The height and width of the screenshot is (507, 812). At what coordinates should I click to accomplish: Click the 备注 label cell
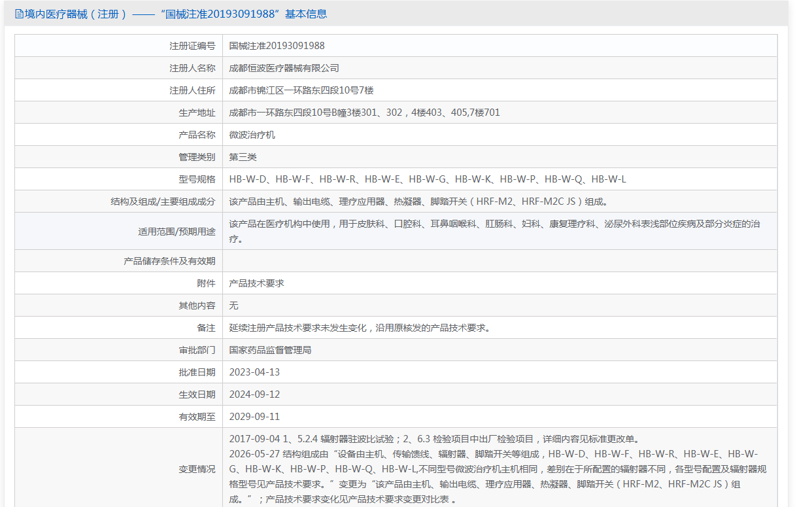tap(119, 328)
